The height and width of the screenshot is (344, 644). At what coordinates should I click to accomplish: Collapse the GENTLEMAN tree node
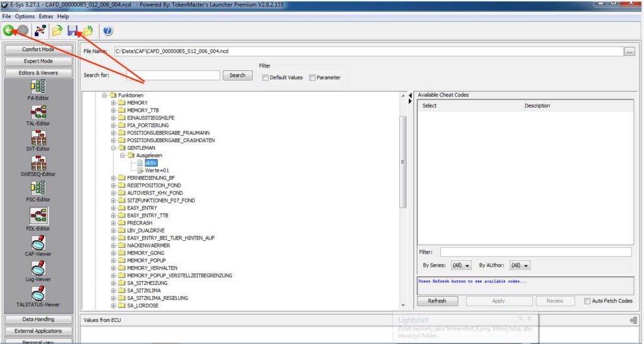tap(113, 148)
